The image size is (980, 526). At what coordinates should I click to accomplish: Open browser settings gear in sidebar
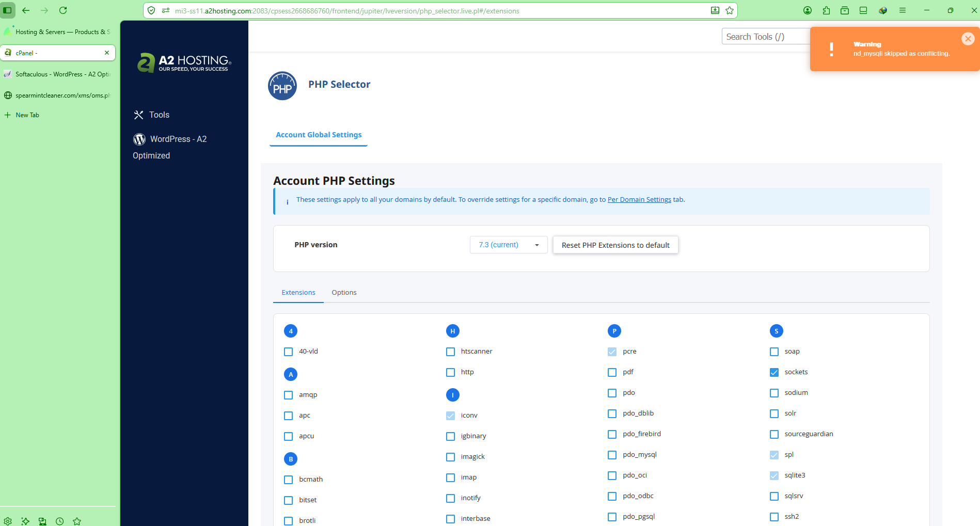(8, 521)
